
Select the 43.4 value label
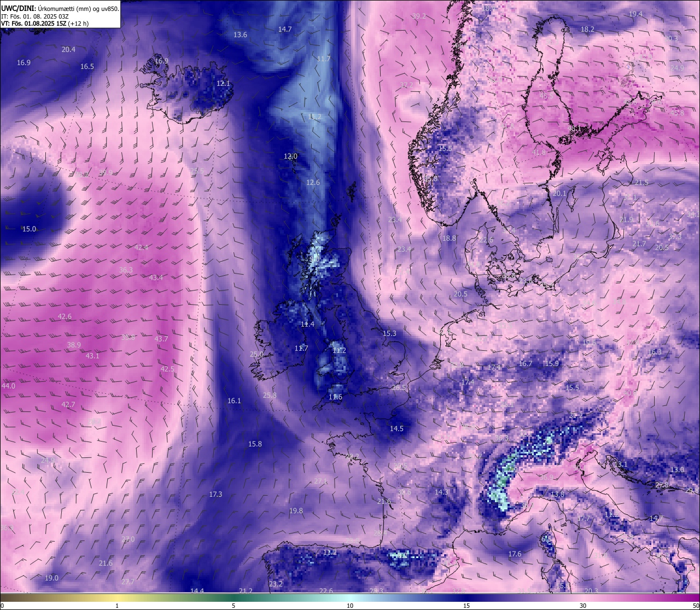156,277
